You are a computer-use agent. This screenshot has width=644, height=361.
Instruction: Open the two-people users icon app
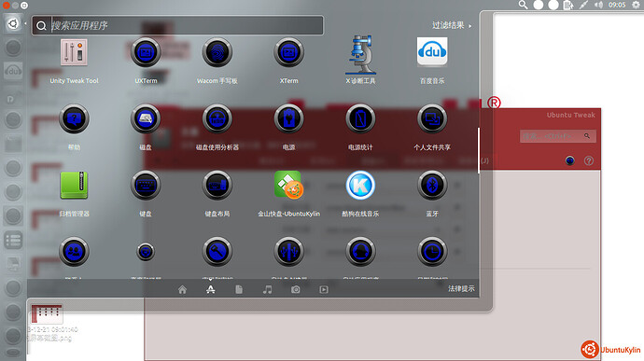click(74, 252)
